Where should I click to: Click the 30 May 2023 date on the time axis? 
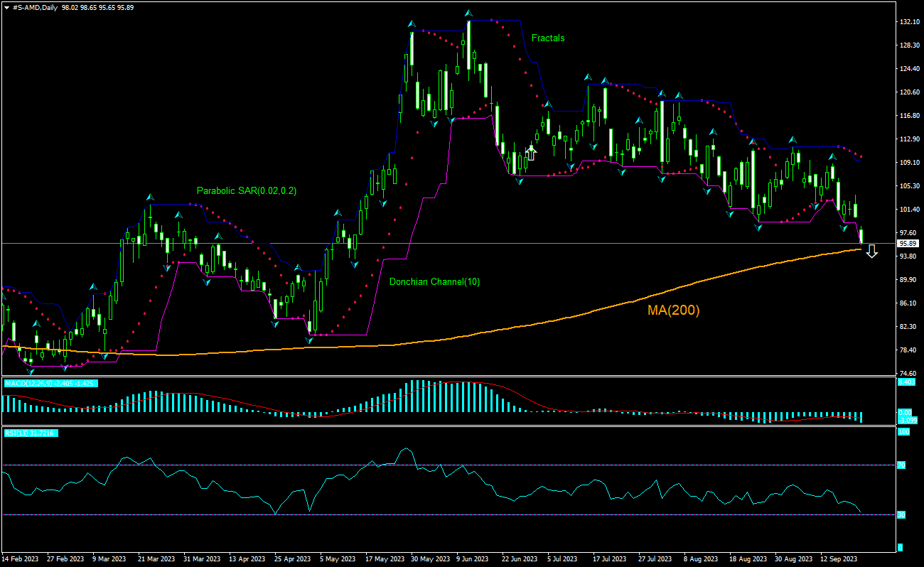[428, 559]
